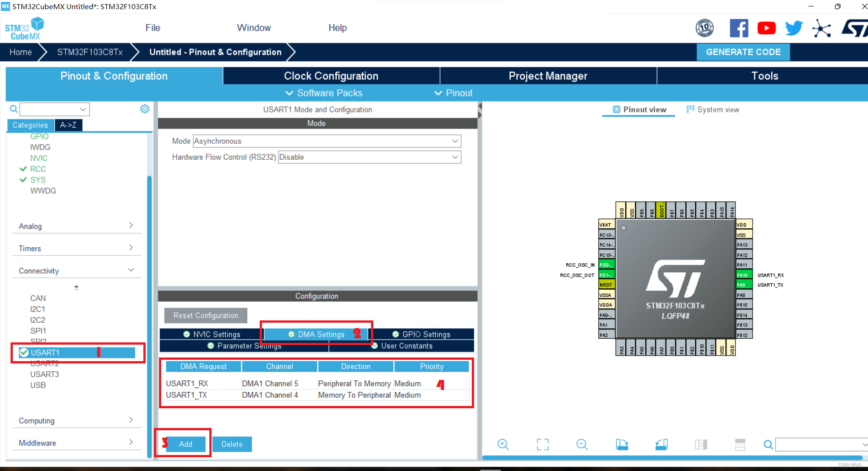Click the STM32CubeMX logo
Image resolution: width=868 pixels, height=471 pixels.
click(25, 29)
